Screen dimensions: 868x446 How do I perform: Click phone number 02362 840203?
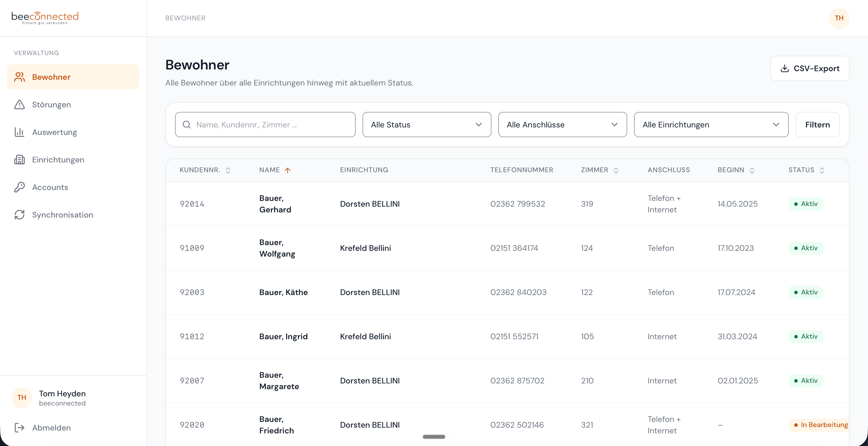pos(518,292)
